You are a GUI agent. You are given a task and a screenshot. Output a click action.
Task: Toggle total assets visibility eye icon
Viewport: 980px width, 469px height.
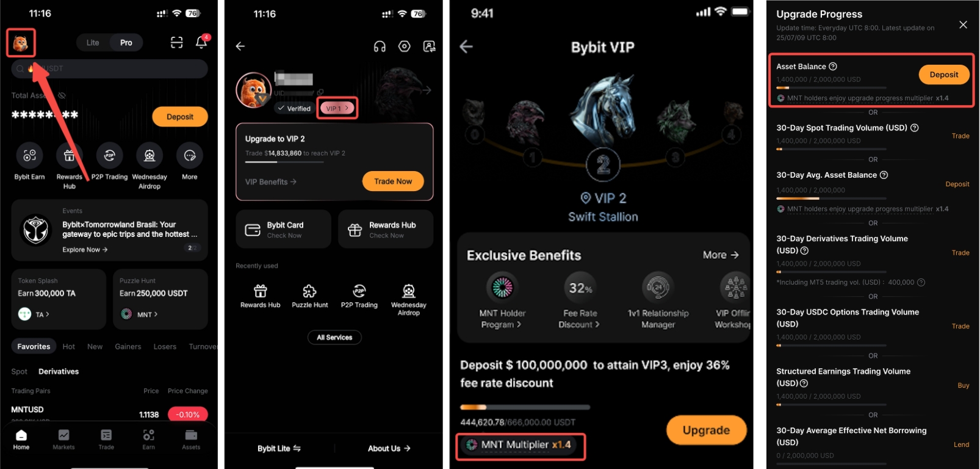click(x=62, y=95)
